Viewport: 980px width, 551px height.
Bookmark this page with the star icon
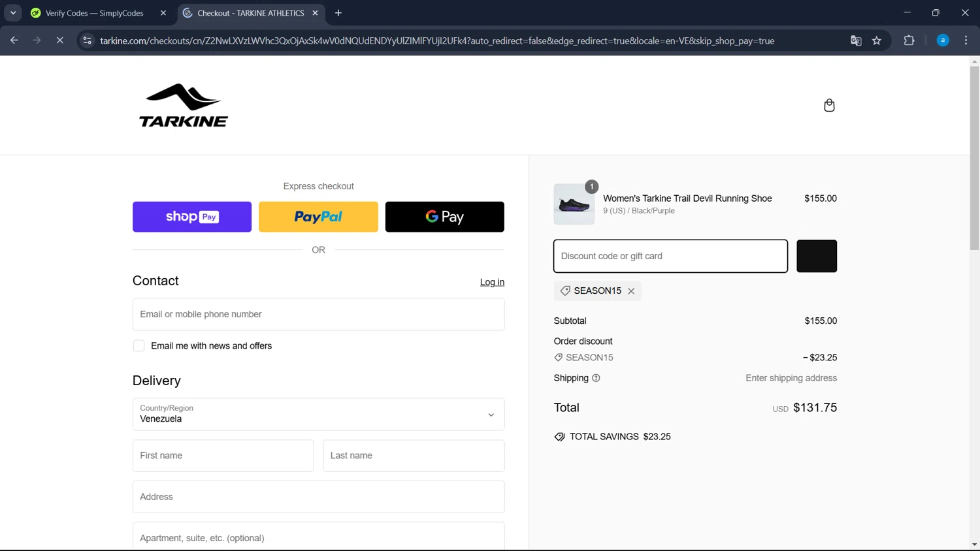coord(877,40)
